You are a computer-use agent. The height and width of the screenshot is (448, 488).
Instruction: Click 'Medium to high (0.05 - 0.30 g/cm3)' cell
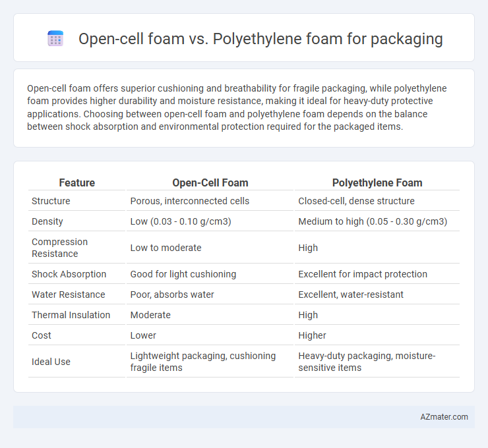(373, 221)
